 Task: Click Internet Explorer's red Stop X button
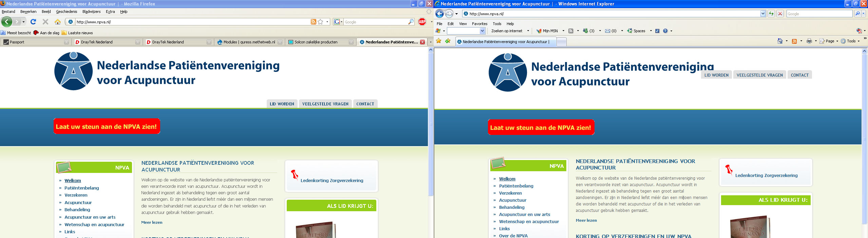[x=780, y=14]
